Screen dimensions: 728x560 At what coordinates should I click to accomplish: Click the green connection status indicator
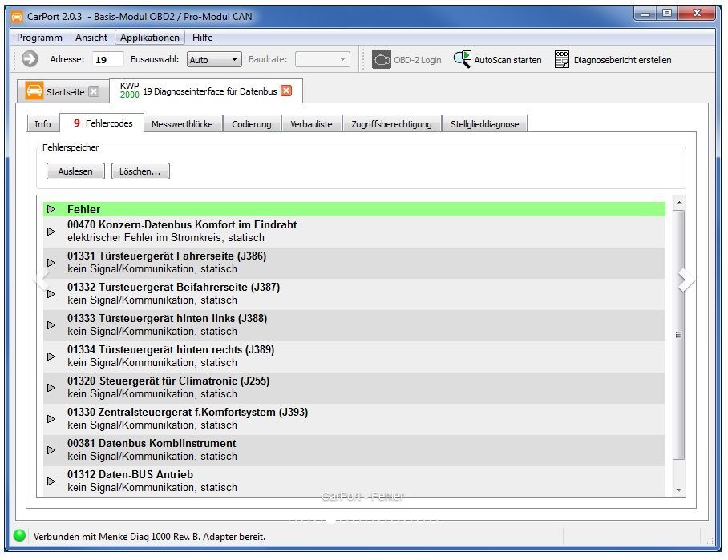[20, 536]
